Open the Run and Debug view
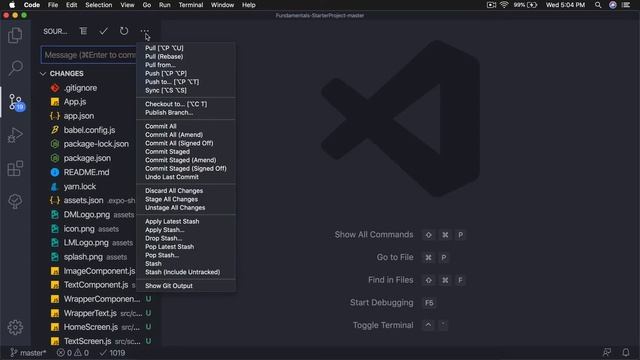The width and height of the screenshot is (640, 360). (x=15, y=135)
